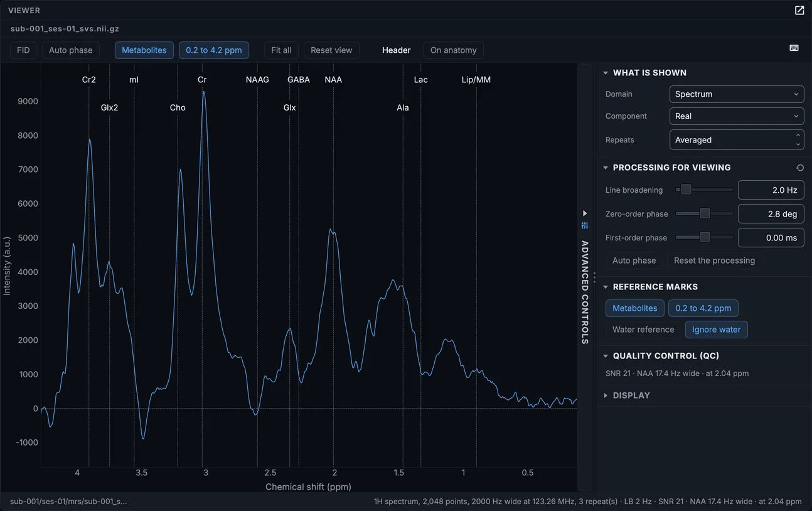The height and width of the screenshot is (511, 812).
Task: Click Fit all button
Action: click(x=281, y=50)
